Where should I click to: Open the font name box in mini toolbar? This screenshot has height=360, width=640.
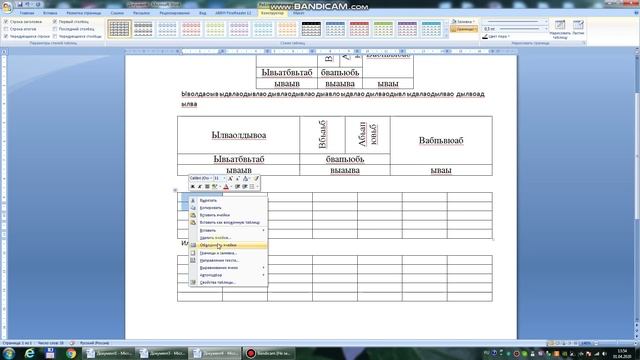point(201,178)
